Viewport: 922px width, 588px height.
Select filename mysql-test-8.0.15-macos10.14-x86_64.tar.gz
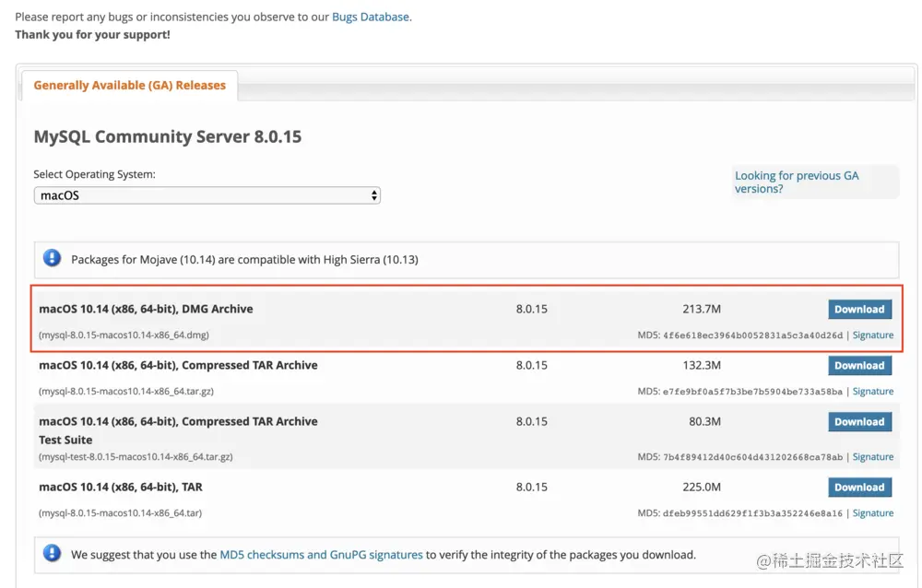(x=136, y=457)
